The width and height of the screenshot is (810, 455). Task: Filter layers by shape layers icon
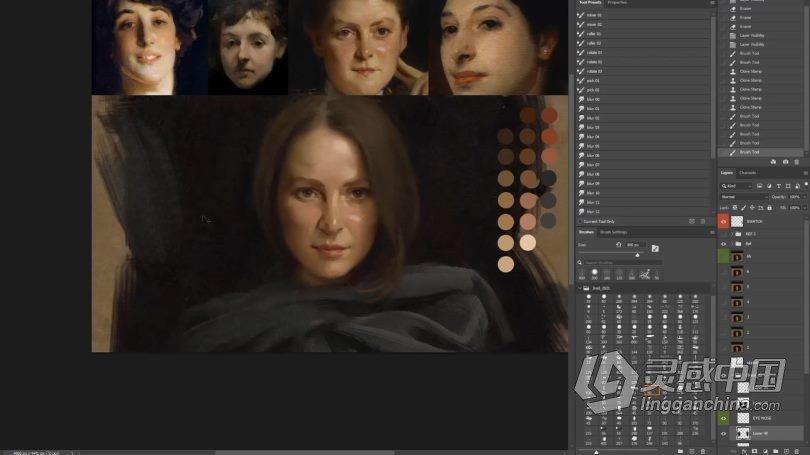pyautogui.click(x=788, y=186)
